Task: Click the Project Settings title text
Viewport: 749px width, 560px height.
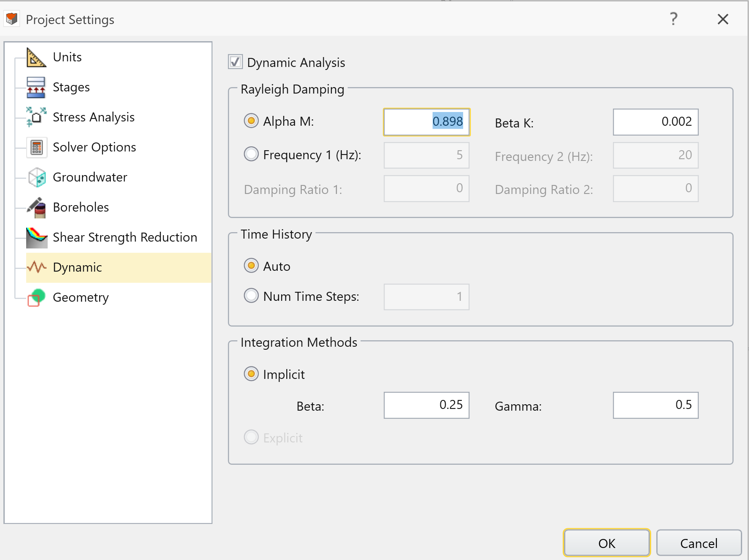Action: click(70, 20)
